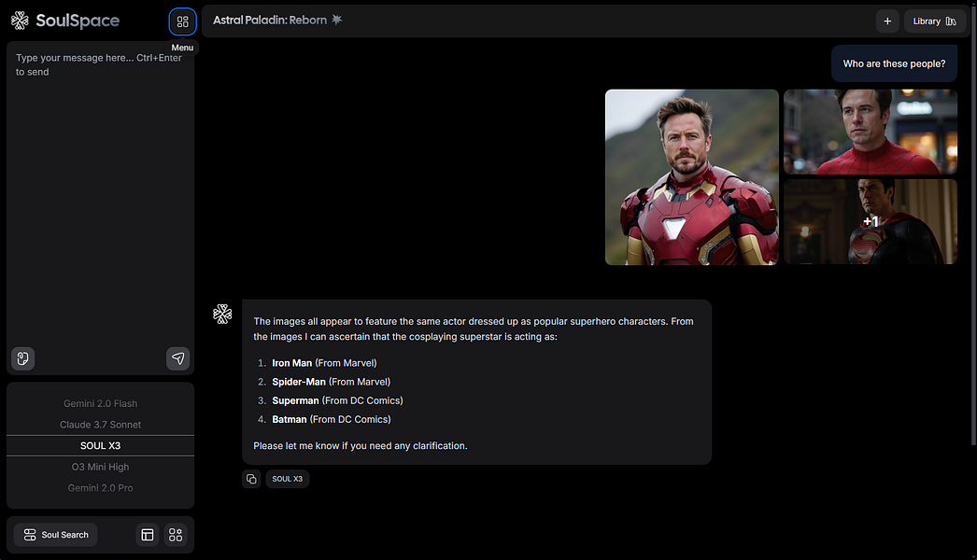Toggle the Soul Search option

tap(55, 535)
